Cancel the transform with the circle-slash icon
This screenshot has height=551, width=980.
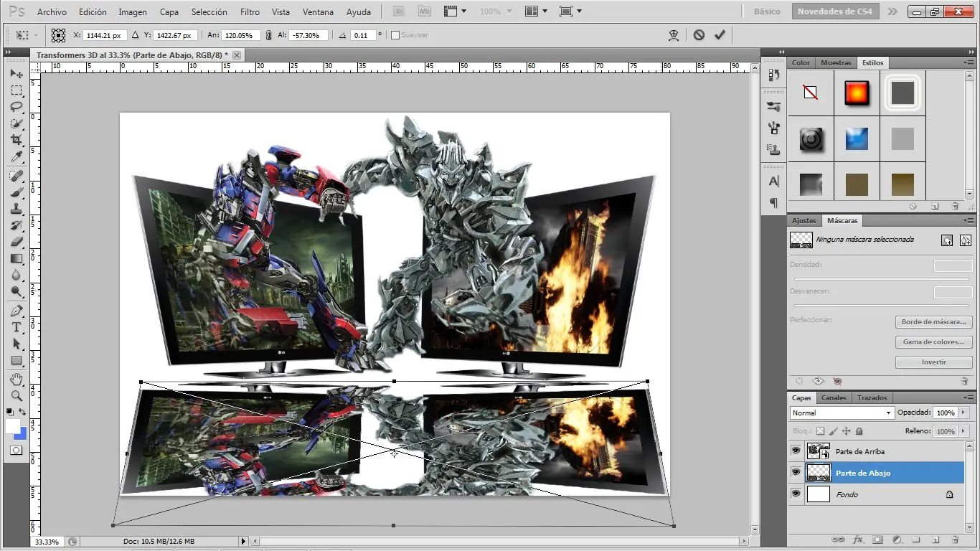699,34
